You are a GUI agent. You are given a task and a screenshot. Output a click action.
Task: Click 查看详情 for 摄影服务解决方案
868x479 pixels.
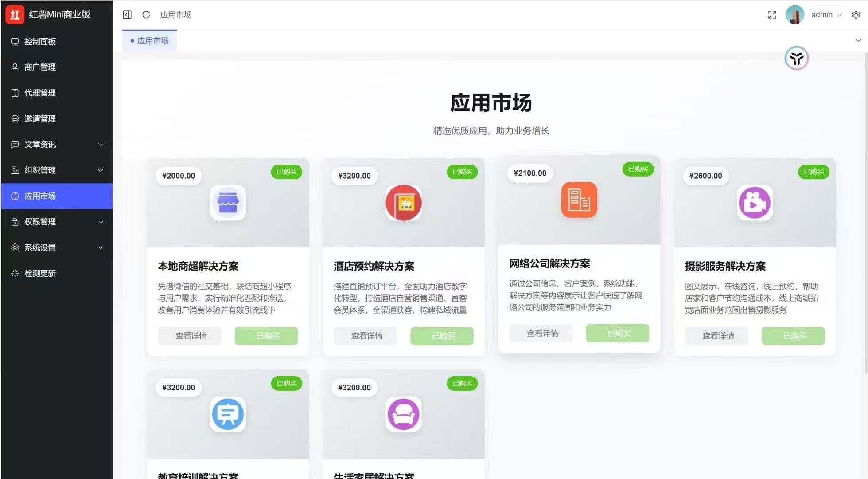(x=718, y=336)
